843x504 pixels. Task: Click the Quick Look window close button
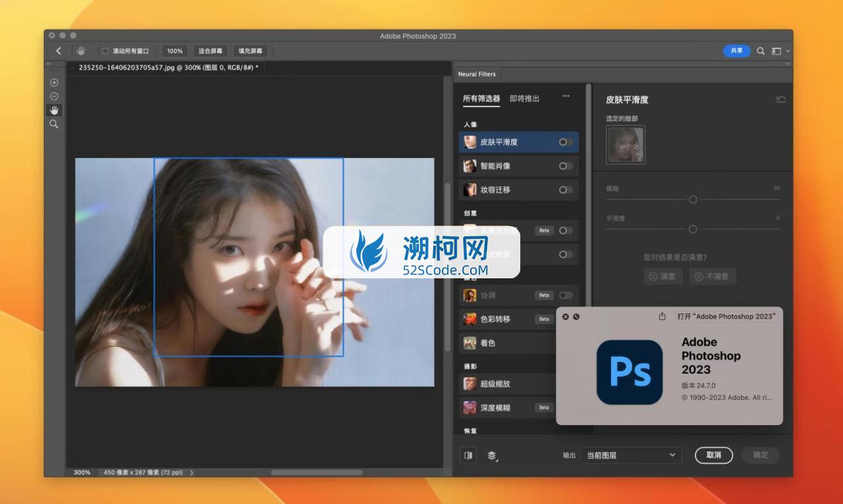pyautogui.click(x=566, y=316)
